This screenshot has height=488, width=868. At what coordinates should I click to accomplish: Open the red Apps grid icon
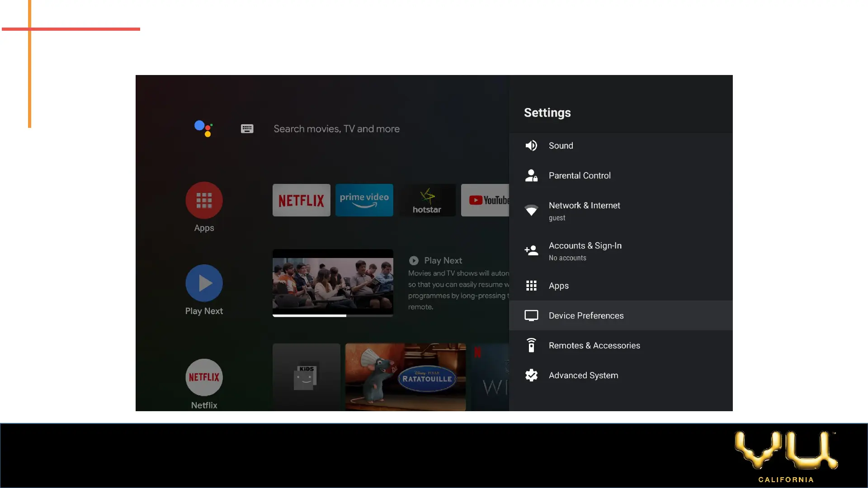[x=204, y=200]
